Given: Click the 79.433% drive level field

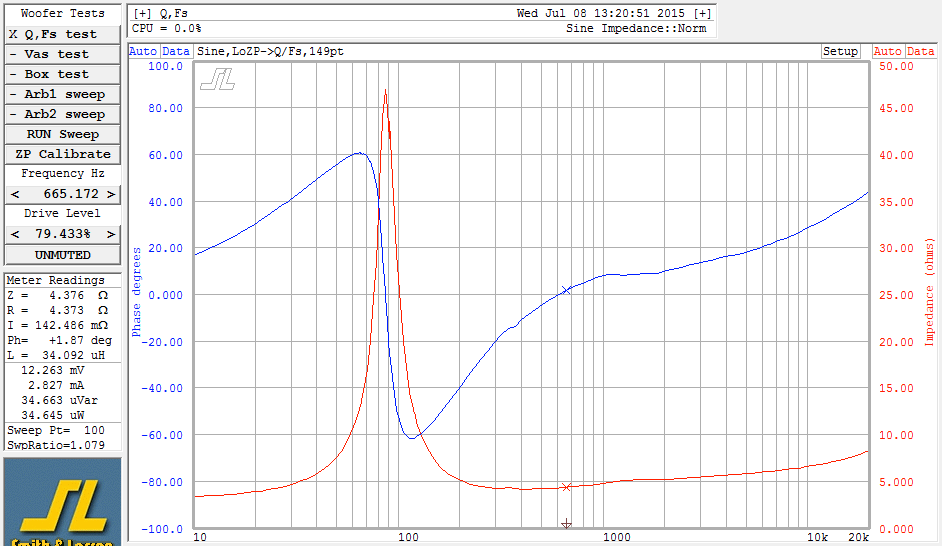Looking at the screenshot, I should click(x=63, y=234).
